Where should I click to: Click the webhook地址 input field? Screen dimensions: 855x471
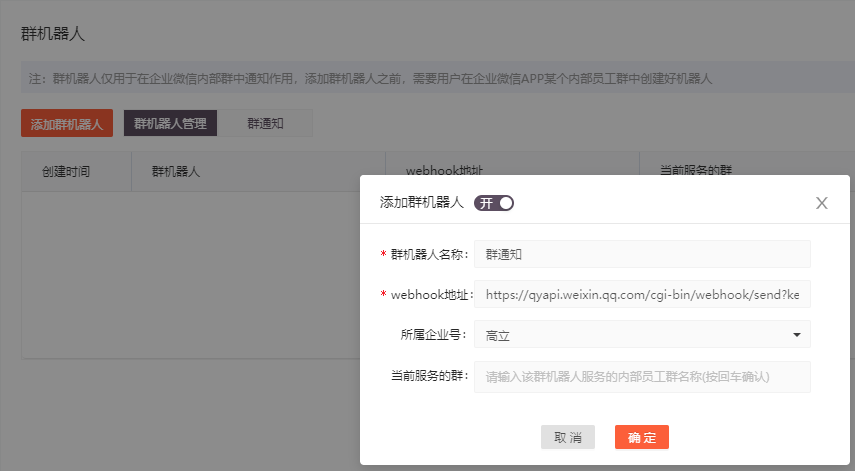[x=642, y=294]
